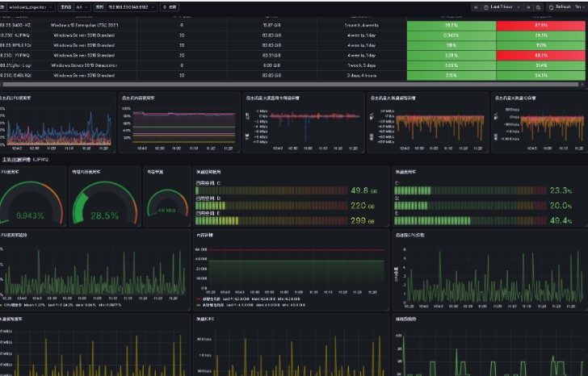
Task: Click the dashboard link button in the variable bar
Action: [x=170, y=6]
